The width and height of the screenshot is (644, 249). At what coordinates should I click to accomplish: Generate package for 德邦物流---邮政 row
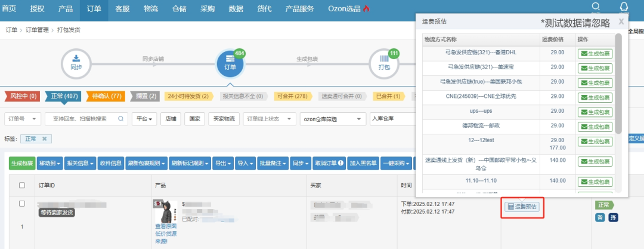click(595, 127)
